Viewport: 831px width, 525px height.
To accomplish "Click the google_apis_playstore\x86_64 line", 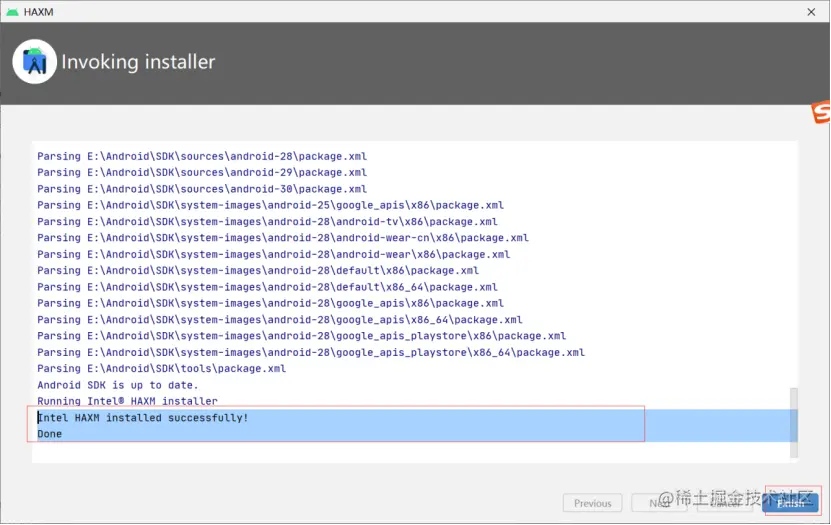I will point(311,352).
